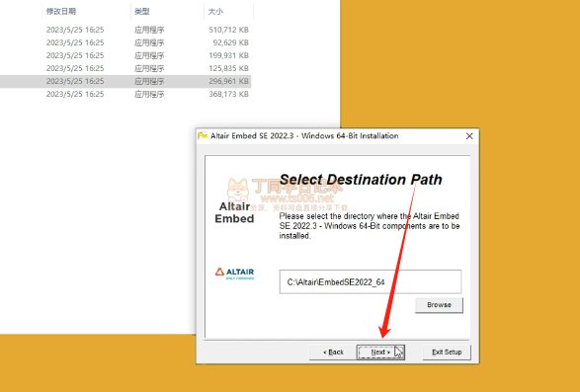The height and width of the screenshot is (392, 580).
Task: Select the file row sized 92,629 KB
Action: (x=125, y=42)
